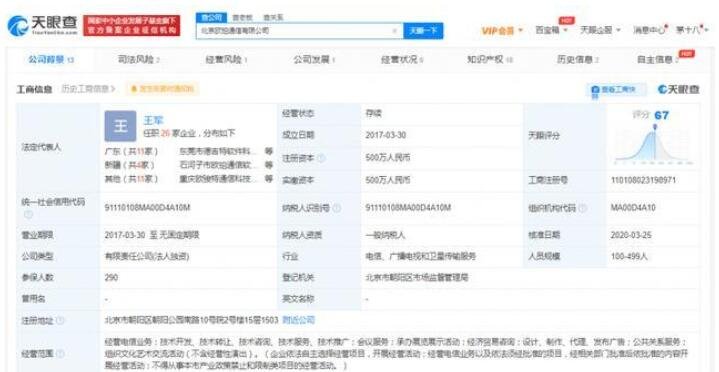Image resolution: width=719 pixels, height=372 pixels.
Task: Click the red official credit agency banner
Action: 132,26
